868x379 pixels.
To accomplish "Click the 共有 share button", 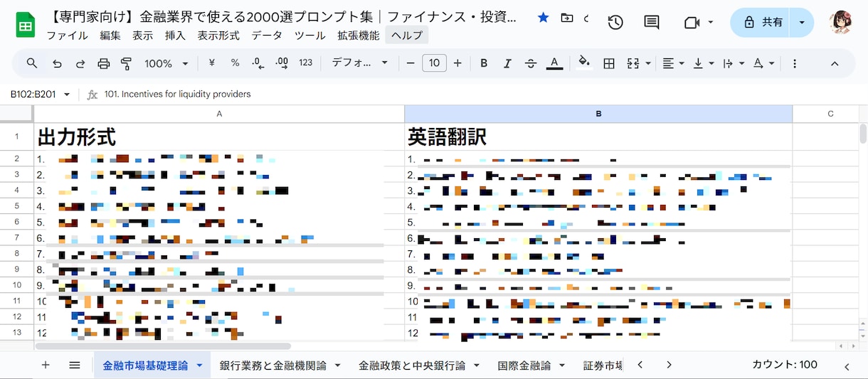I will click(x=763, y=23).
